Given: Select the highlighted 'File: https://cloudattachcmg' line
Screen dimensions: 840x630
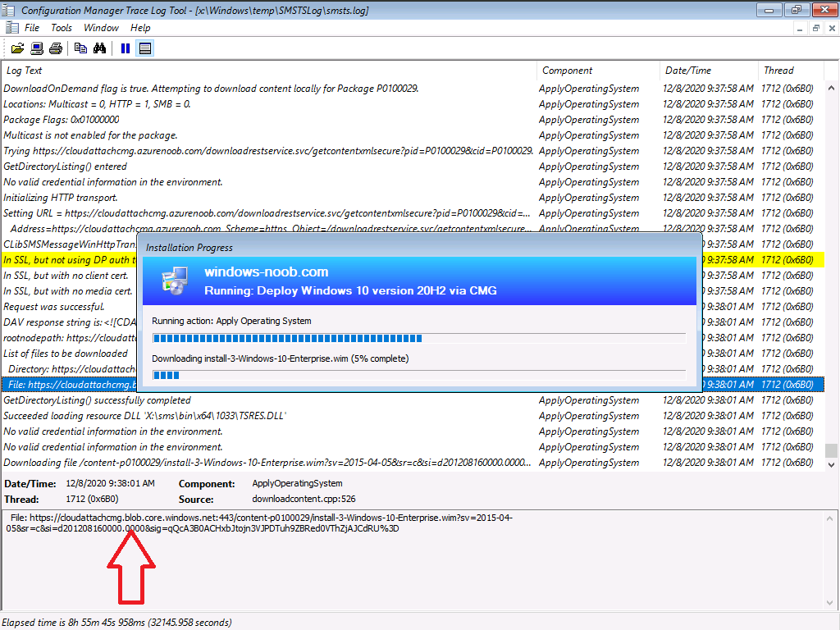Looking at the screenshot, I should pos(70,385).
